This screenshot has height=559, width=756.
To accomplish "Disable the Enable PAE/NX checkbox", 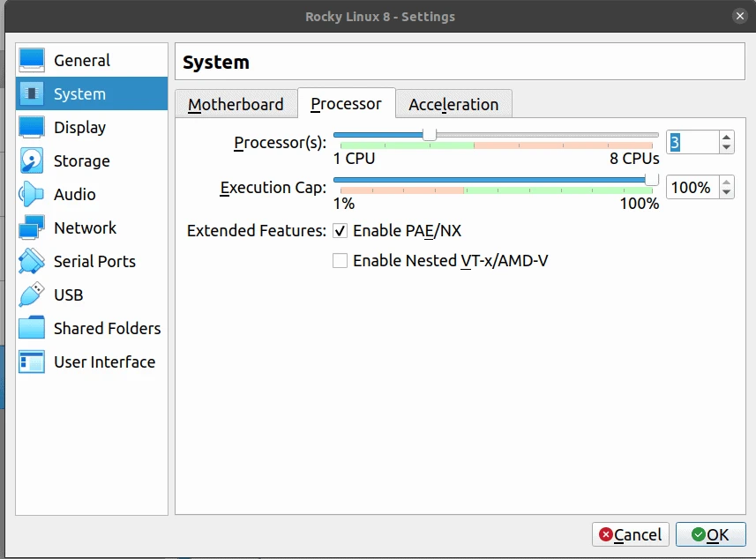I will tap(340, 231).
